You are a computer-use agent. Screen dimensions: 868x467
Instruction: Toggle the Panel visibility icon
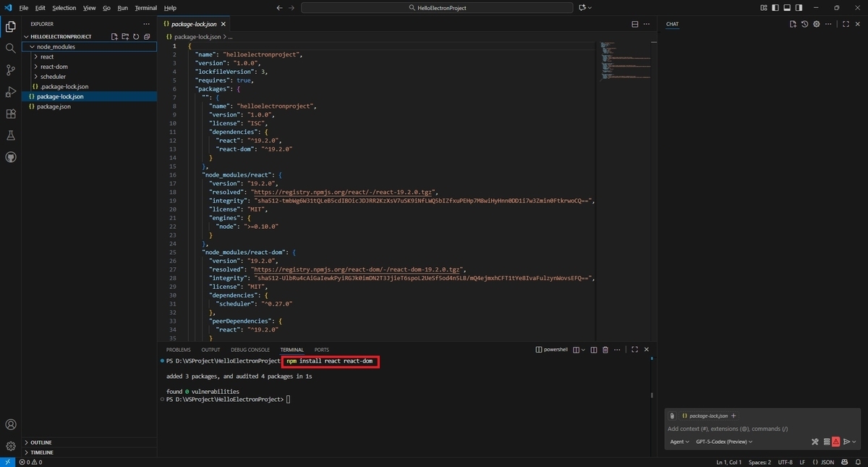(x=786, y=7)
